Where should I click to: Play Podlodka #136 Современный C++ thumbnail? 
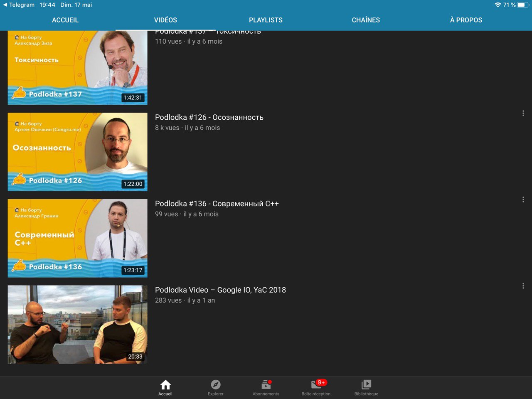tap(78, 238)
